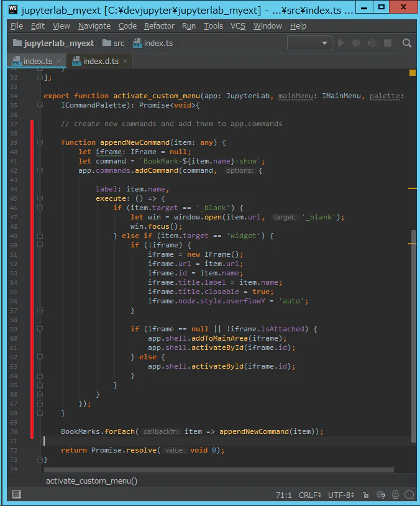Collapse else-if 'widget' block at line 49
Screen dimensions: 420x506
(40, 236)
